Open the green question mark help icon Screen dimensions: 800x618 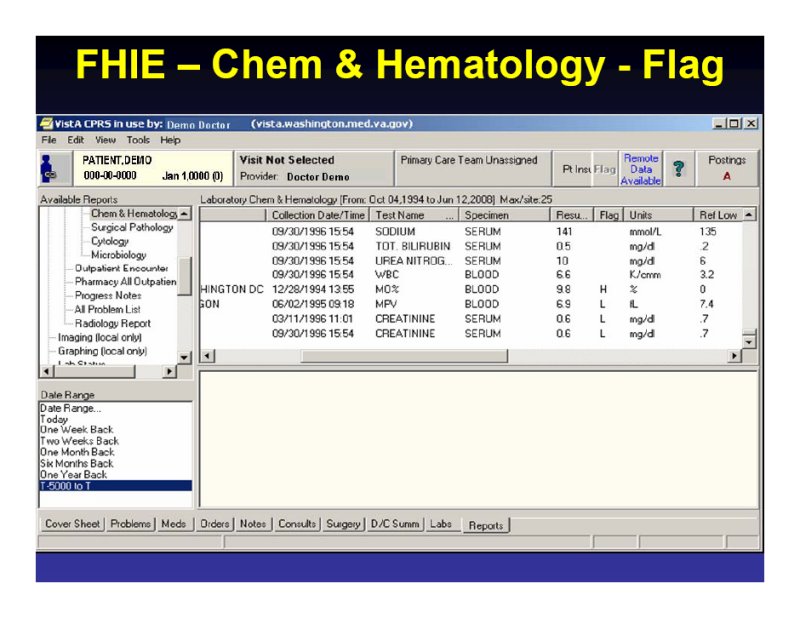pos(678,168)
